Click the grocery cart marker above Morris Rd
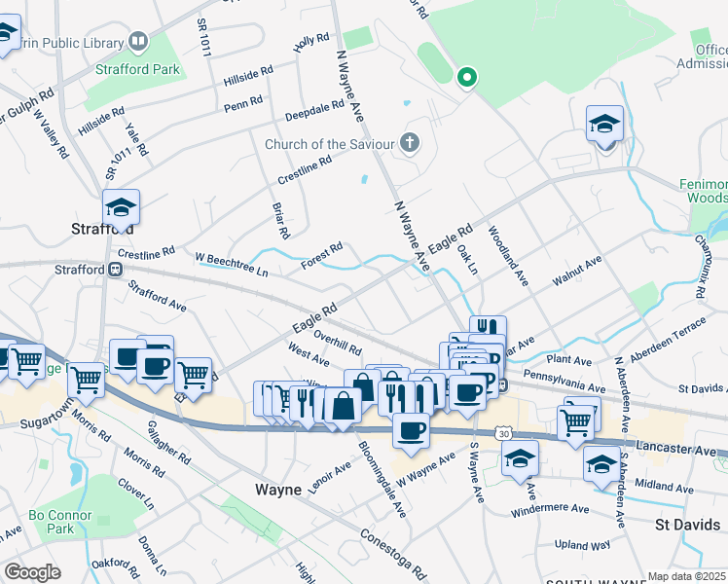This screenshot has height=584, width=728. 86,383
